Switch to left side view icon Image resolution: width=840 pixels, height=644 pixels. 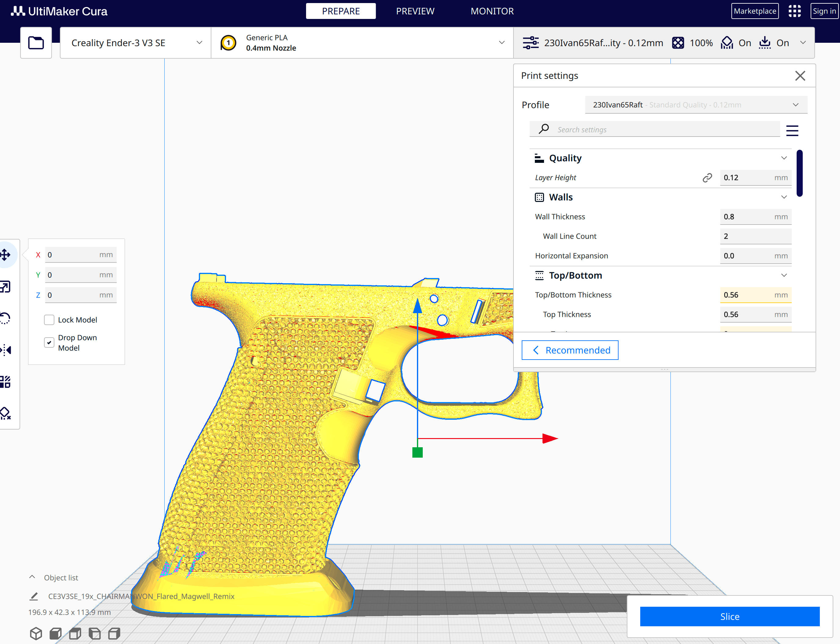click(x=95, y=633)
